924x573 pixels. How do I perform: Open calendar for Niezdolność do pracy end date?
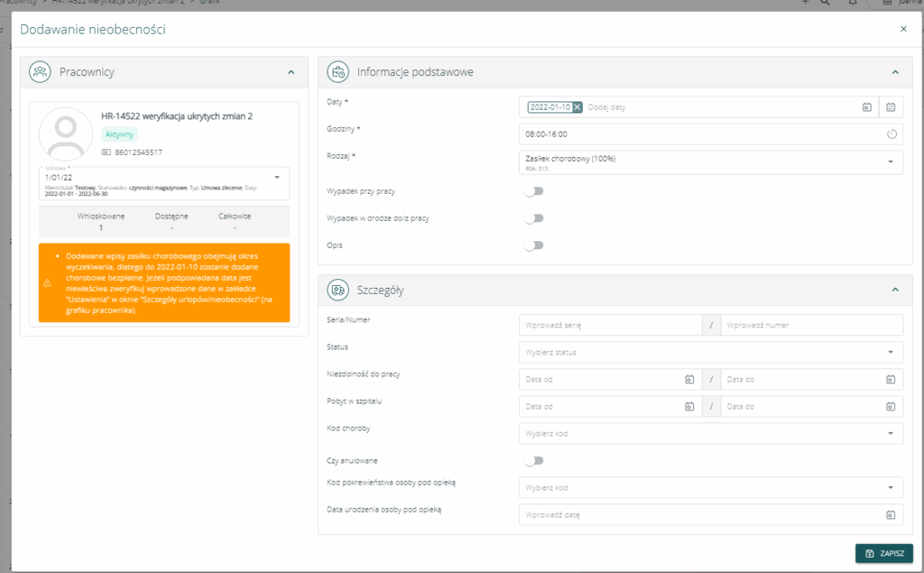[890, 380]
